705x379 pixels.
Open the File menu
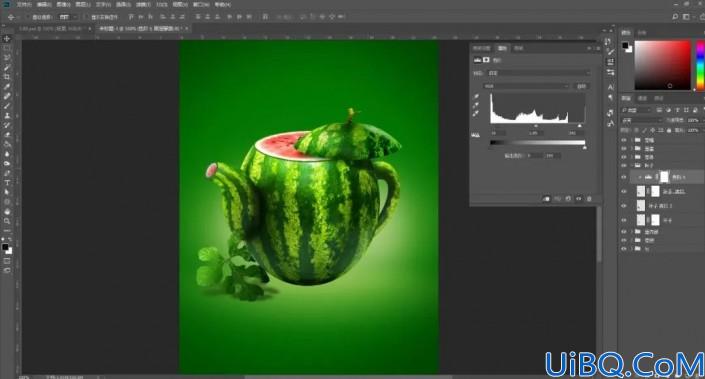(x=24, y=4)
